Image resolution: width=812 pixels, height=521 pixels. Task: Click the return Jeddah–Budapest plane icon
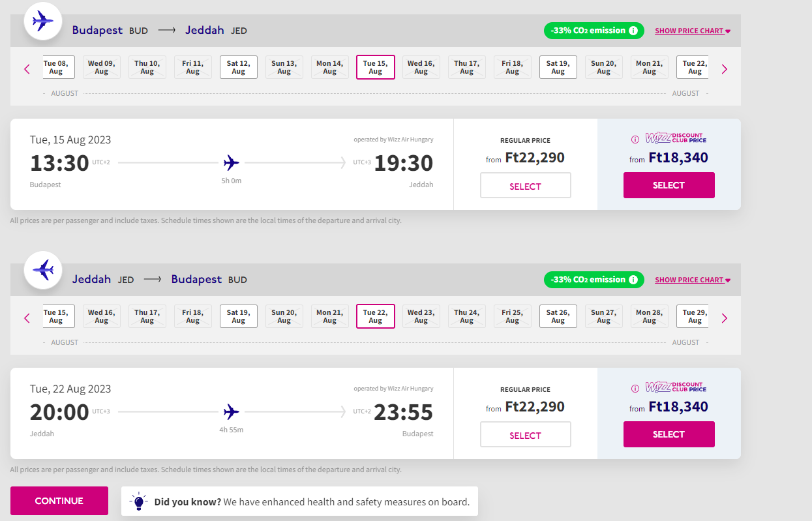tap(43, 270)
